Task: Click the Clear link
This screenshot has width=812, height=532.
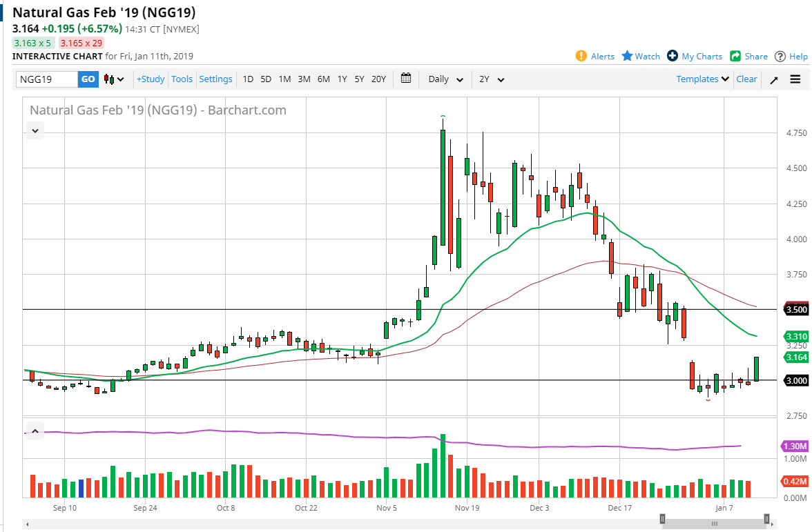Action: click(746, 79)
